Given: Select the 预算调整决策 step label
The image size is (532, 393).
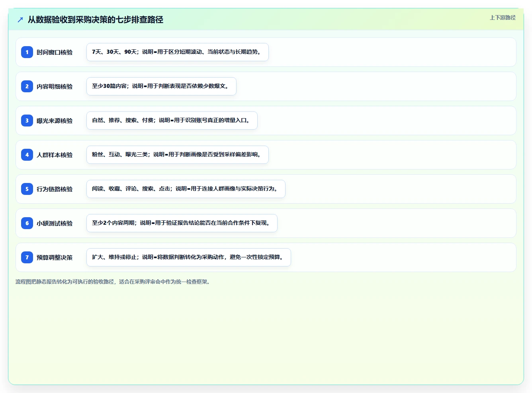Looking at the screenshot, I should click(55, 257).
